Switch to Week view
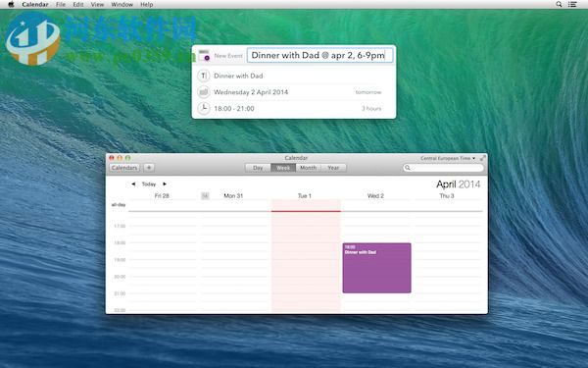This screenshot has width=588, height=368. click(283, 168)
